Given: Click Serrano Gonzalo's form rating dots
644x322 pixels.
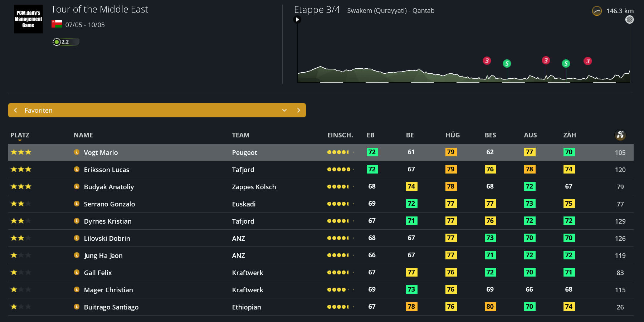Looking at the screenshot, I should coord(340,204).
